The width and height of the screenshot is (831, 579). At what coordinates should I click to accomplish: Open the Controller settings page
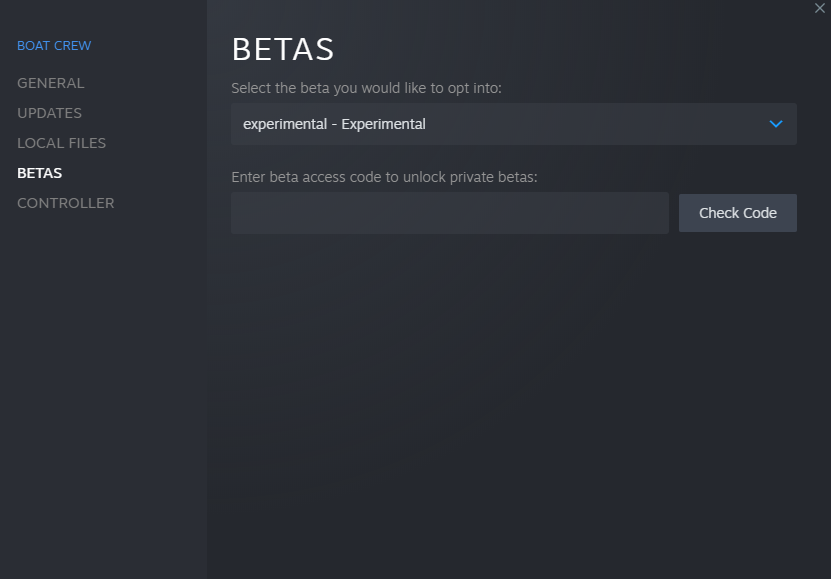[x=66, y=203]
